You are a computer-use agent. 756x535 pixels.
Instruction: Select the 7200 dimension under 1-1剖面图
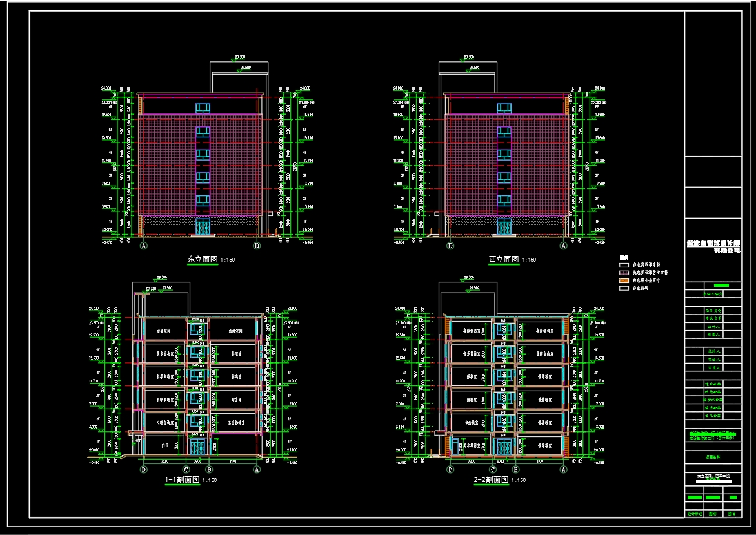tap(164, 462)
